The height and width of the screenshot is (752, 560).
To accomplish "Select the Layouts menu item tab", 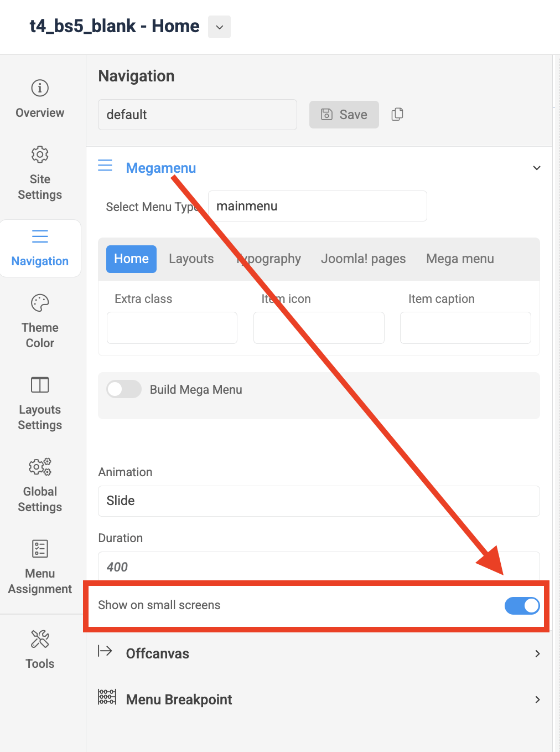I will tap(191, 259).
